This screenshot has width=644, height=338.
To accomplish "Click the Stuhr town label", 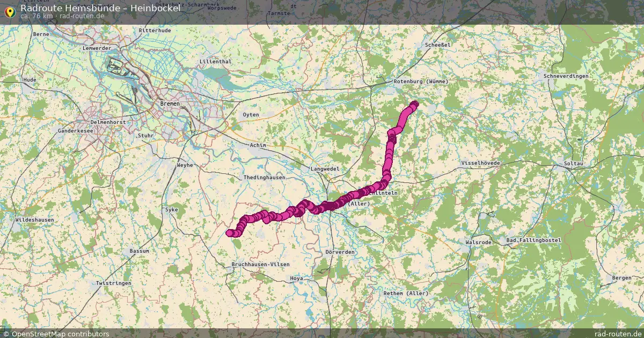I will [146, 136].
